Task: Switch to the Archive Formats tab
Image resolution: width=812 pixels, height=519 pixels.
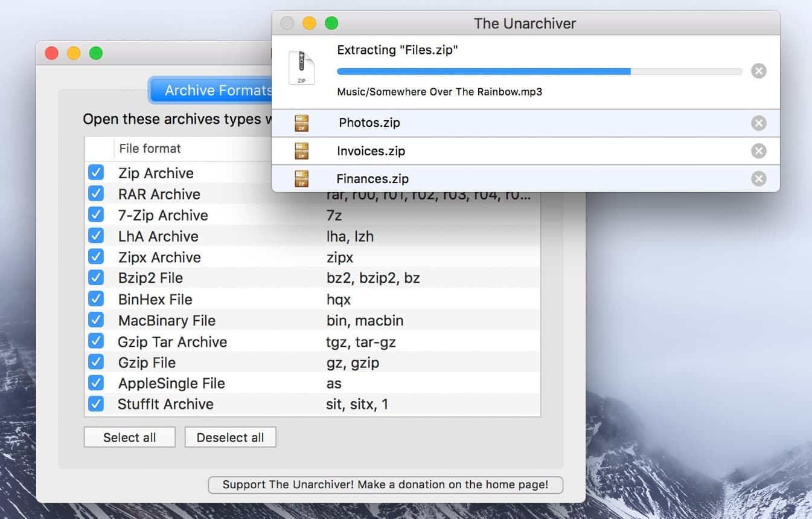Action: click(211, 91)
